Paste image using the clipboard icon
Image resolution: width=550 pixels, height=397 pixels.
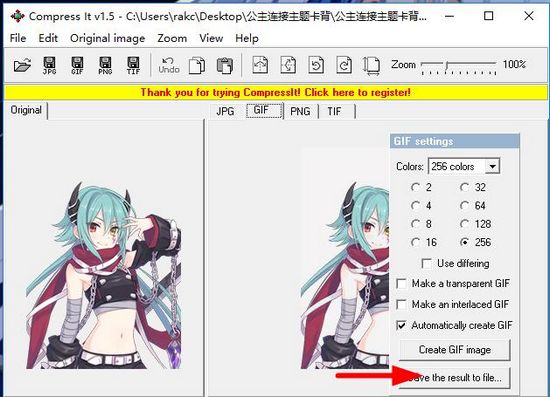[x=225, y=65]
